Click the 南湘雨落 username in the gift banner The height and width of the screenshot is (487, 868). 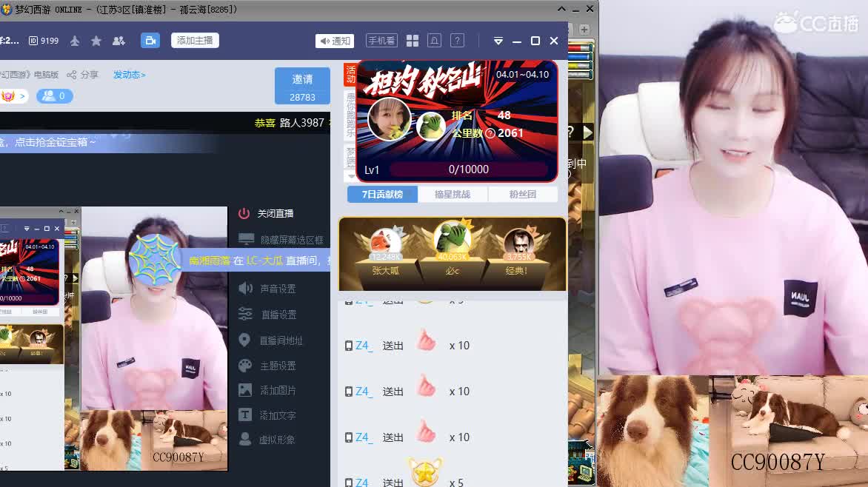pyautogui.click(x=210, y=261)
